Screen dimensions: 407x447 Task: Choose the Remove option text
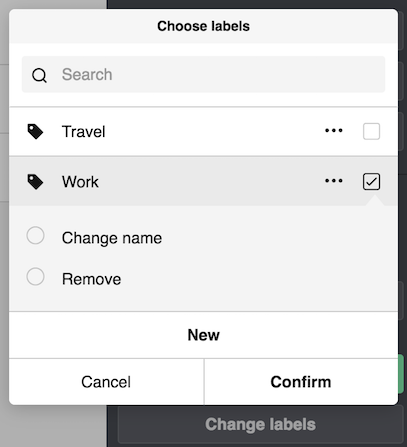click(91, 279)
